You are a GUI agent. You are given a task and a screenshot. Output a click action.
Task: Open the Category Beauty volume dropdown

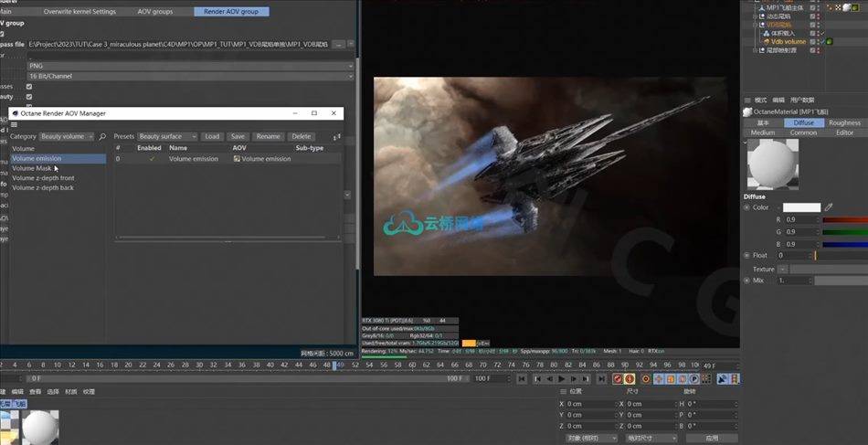(x=67, y=137)
